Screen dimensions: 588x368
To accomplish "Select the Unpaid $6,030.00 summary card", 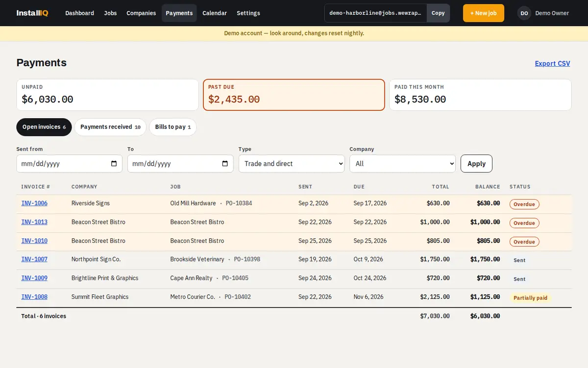I will coord(107,95).
